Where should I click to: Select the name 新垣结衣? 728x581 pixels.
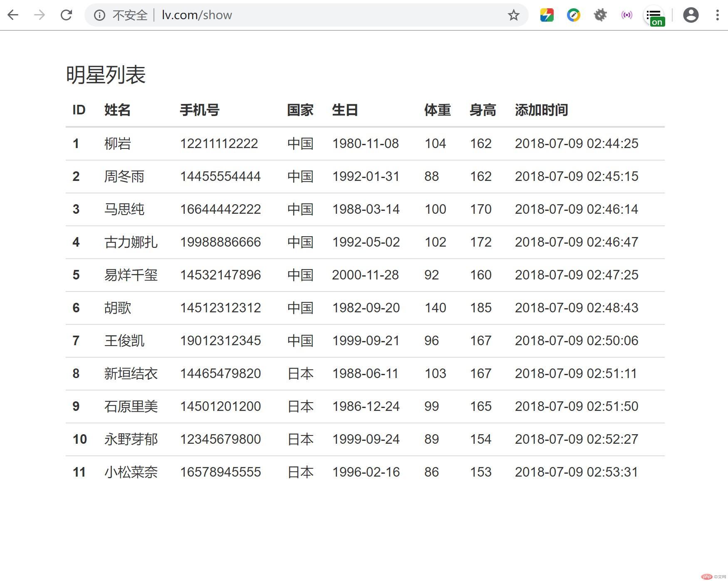coord(131,373)
